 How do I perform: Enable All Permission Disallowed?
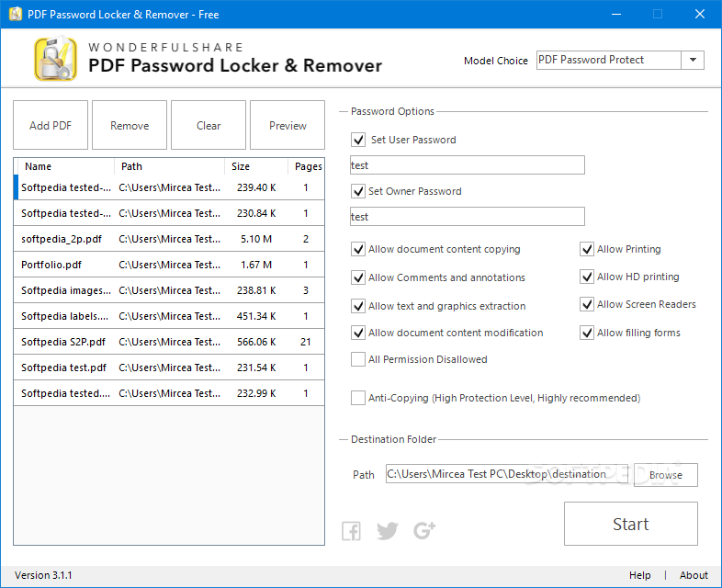358,359
